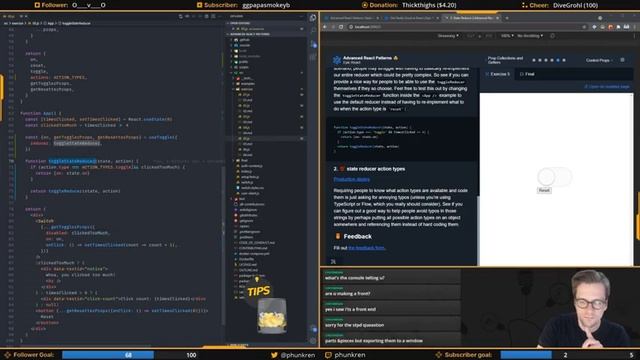Open a new browser tab
Image resolution: width=640 pixels, height=360 pixels.
tap(507, 18)
